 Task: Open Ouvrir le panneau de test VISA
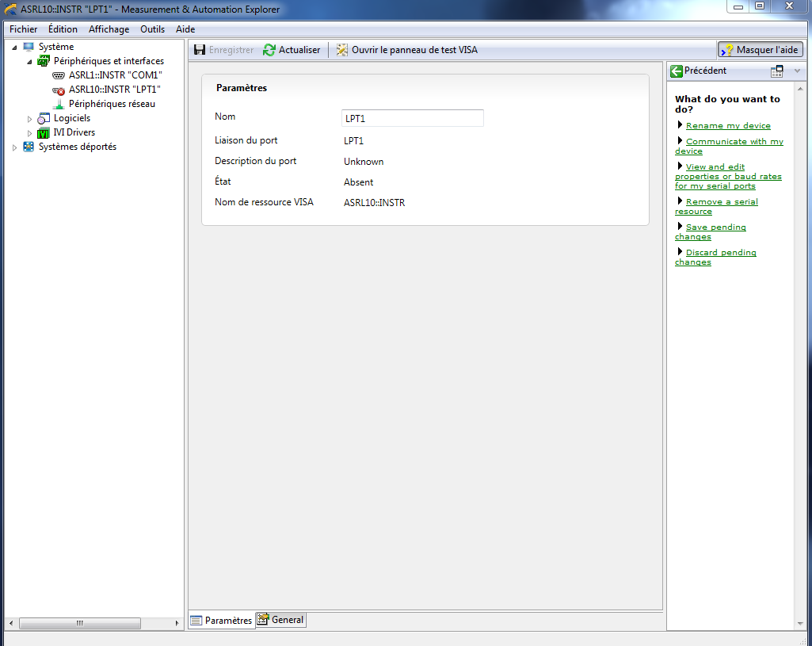(407, 50)
